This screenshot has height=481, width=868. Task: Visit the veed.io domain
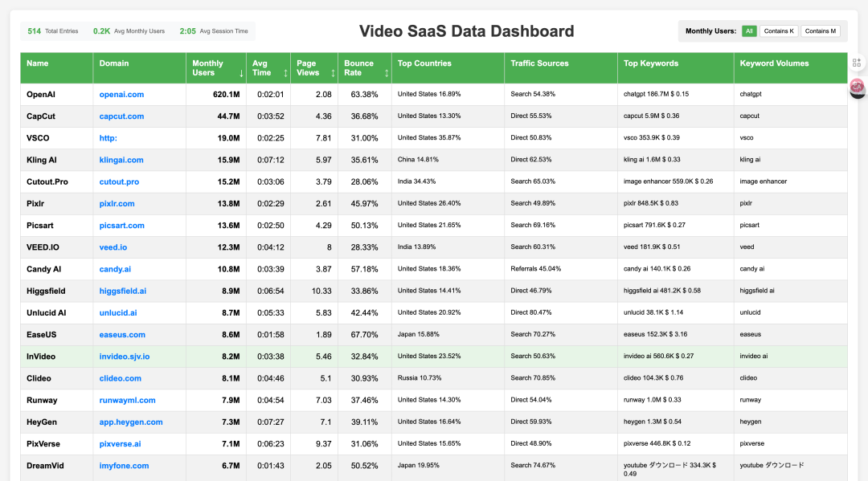[113, 247]
